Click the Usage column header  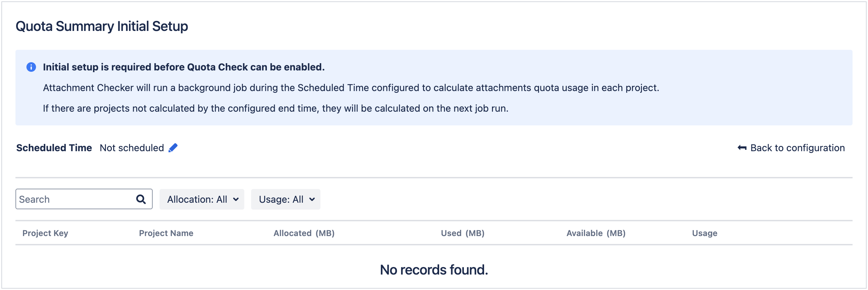click(x=704, y=233)
